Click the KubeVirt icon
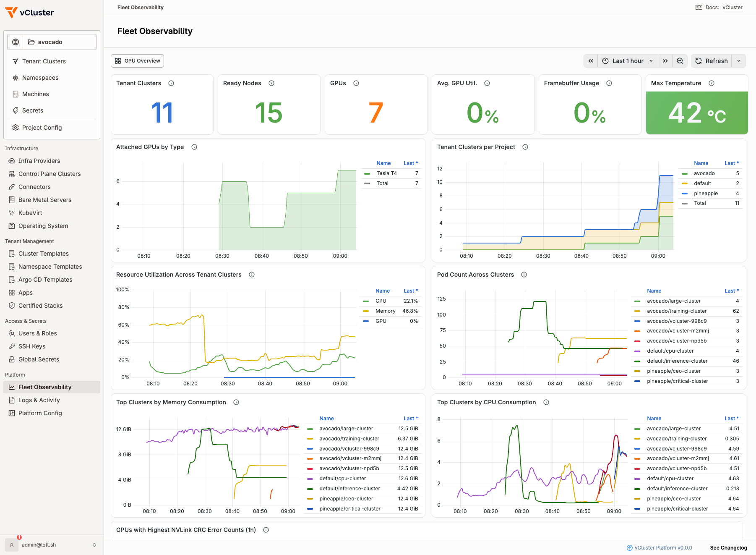The image size is (756, 555). tap(12, 213)
